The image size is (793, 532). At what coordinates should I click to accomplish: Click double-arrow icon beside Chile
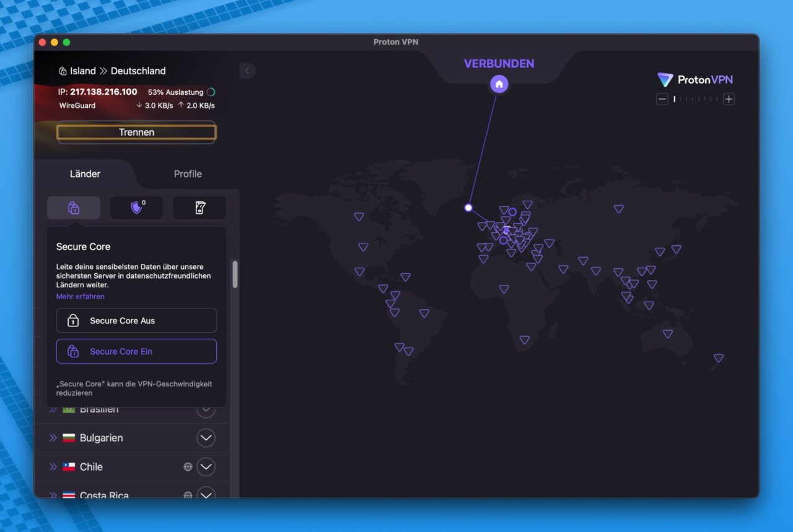tap(53, 467)
